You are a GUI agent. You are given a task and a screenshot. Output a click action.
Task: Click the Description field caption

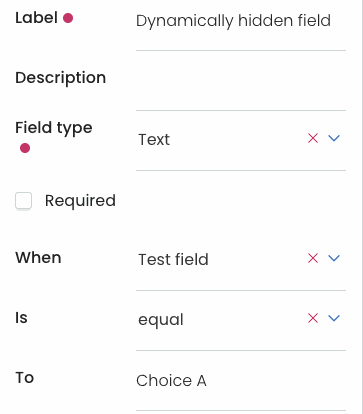61,78
